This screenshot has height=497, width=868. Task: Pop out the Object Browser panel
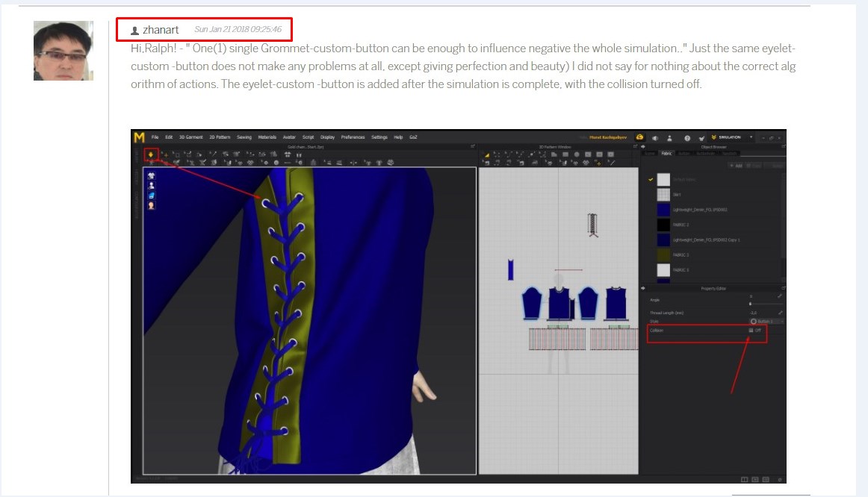click(784, 146)
